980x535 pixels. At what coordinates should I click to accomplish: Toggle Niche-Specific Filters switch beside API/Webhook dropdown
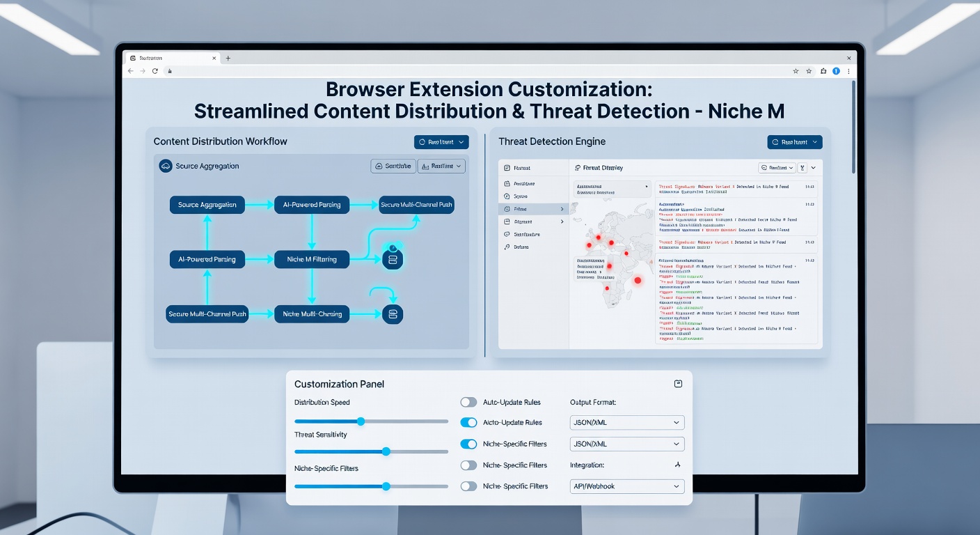tap(469, 486)
